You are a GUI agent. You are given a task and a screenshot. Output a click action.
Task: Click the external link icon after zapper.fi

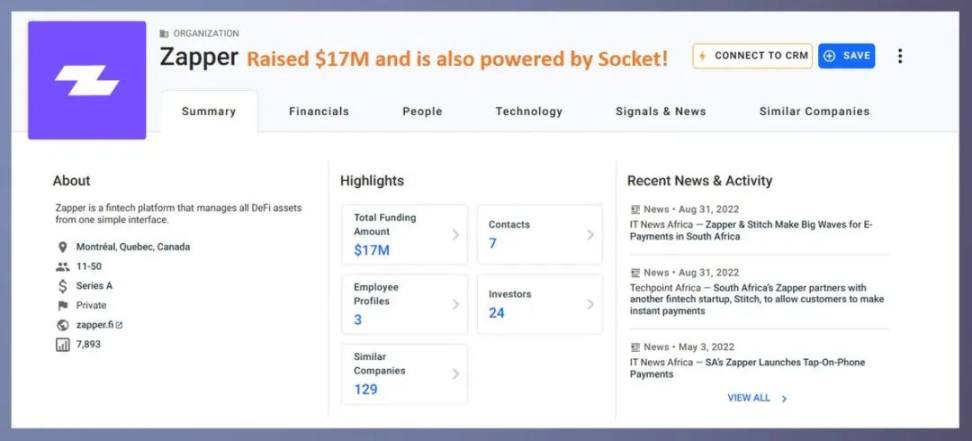coord(119,325)
